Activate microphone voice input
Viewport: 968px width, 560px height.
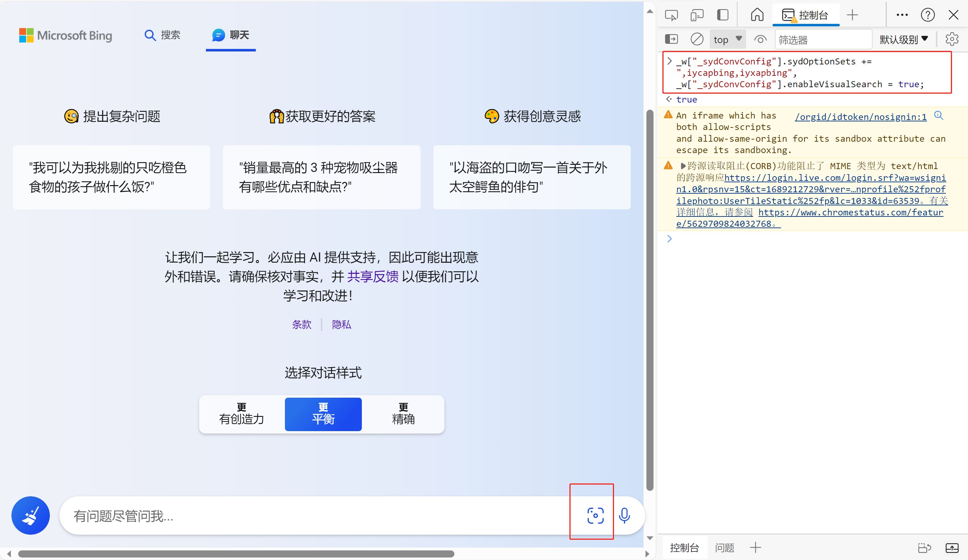point(624,515)
